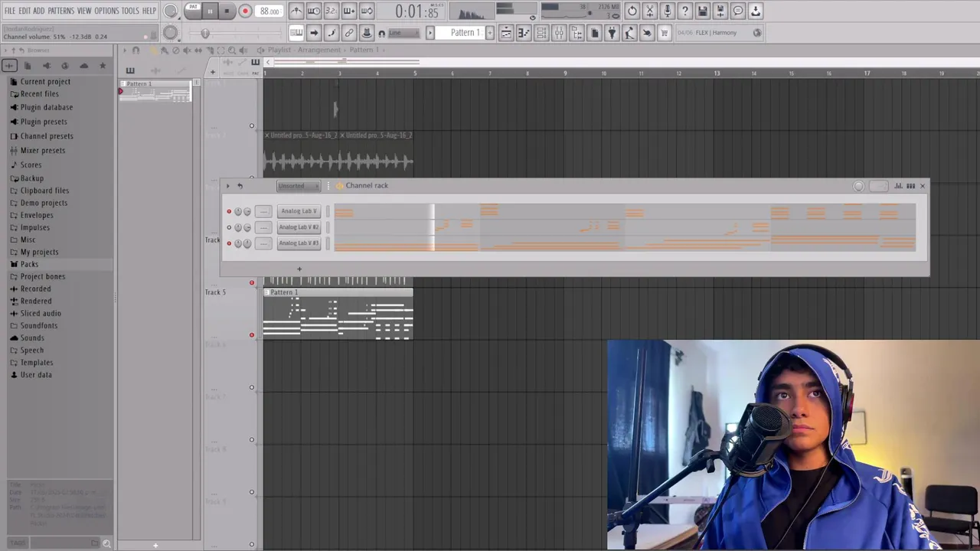Click the arrow left of Pattern 1

tap(430, 33)
